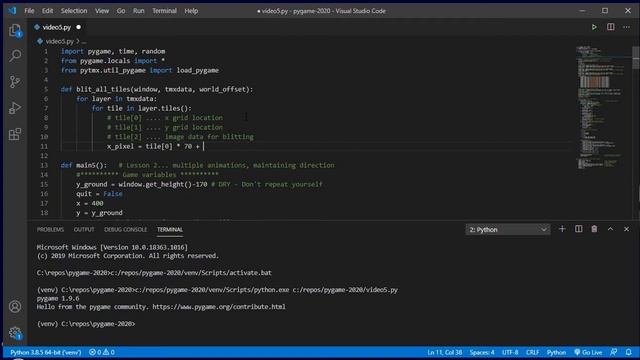Click breadcrumb ellipsis after video5.py
The image size is (640, 360).
84,41
